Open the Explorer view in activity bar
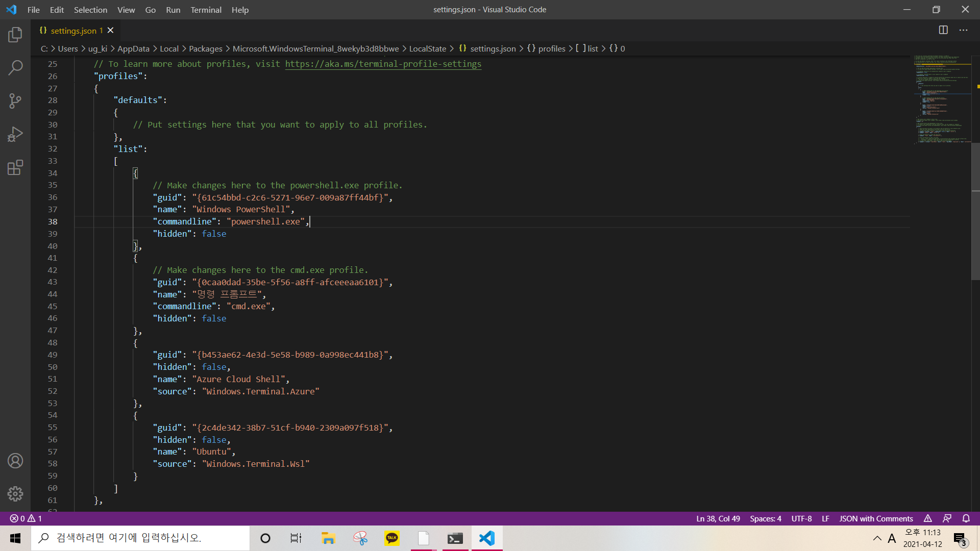 click(15, 35)
